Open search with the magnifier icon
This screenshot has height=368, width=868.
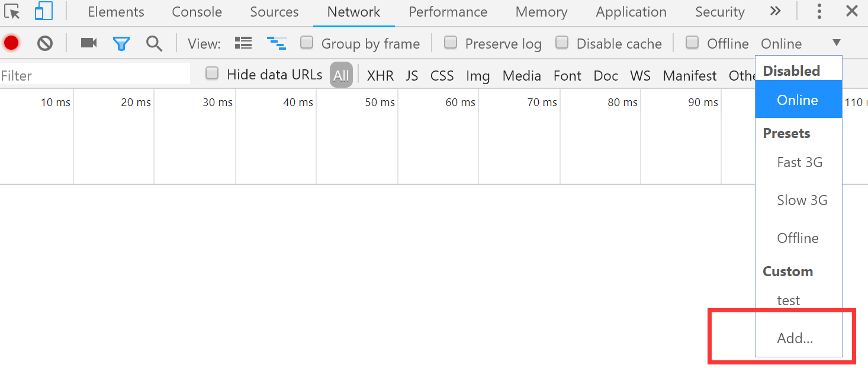point(154,43)
